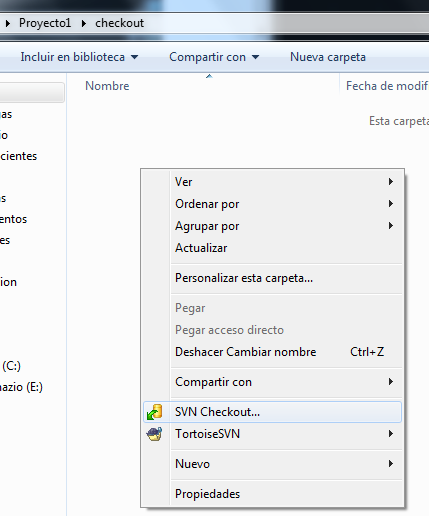The height and width of the screenshot is (516, 429).
Task: Expand the Agrupar por submenu arrow
Action: tap(391, 226)
